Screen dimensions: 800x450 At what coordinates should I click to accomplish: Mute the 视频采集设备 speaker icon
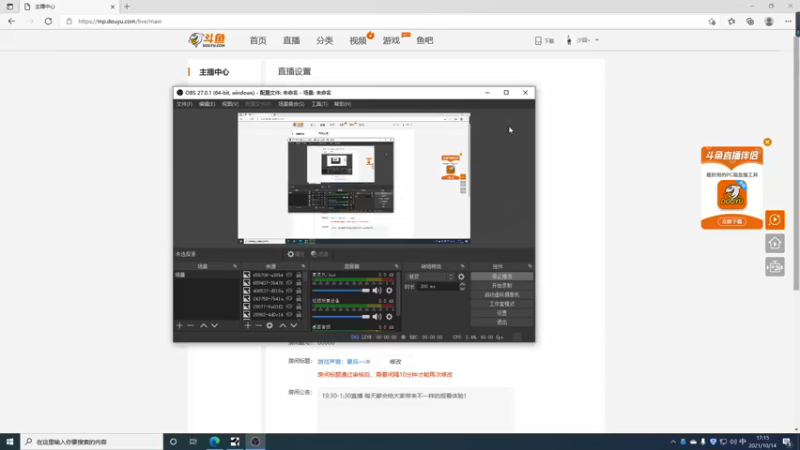tap(377, 316)
